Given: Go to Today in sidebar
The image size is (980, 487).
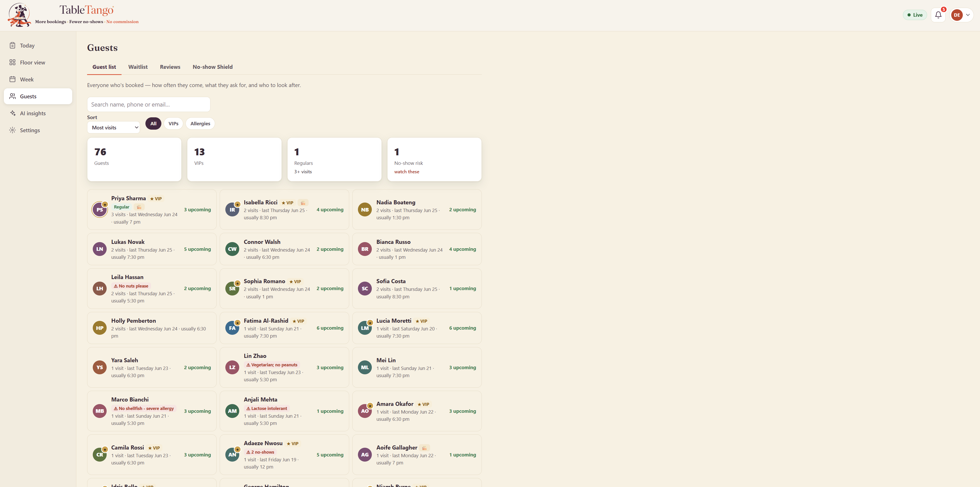Looking at the screenshot, I should coord(38,46).
